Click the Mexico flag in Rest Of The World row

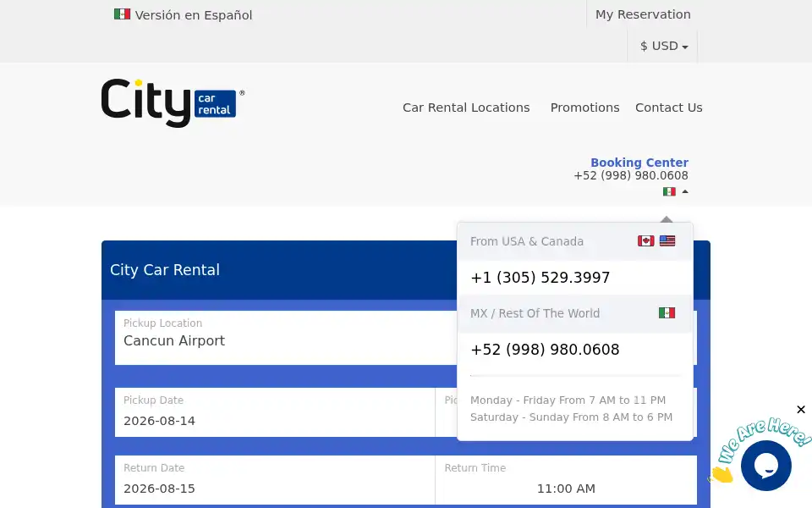click(667, 313)
